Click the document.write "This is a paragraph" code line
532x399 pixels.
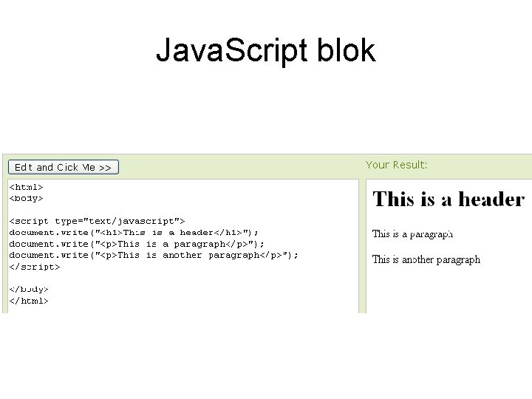click(x=137, y=244)
